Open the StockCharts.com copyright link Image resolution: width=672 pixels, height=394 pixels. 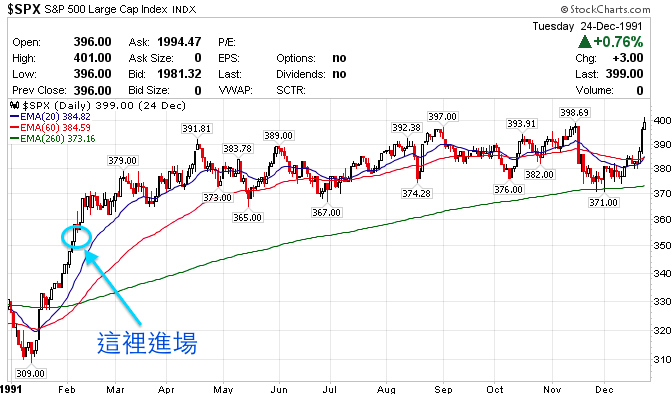tap(605, 9)
